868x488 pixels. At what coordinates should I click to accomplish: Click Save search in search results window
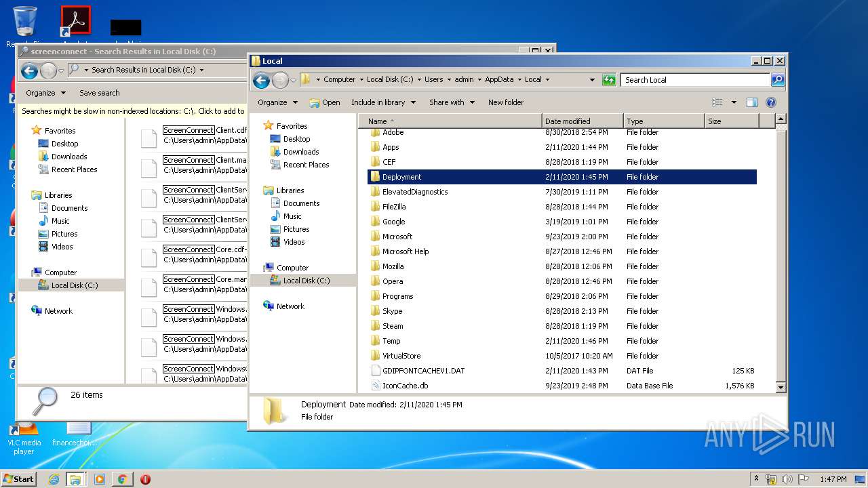click(x=99, y=93)
